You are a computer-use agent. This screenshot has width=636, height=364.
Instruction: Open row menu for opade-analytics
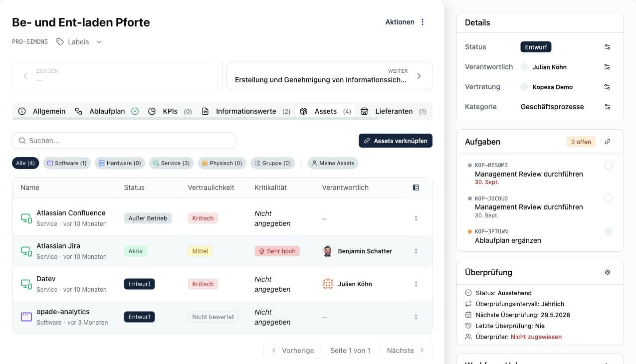click(416, 317)
